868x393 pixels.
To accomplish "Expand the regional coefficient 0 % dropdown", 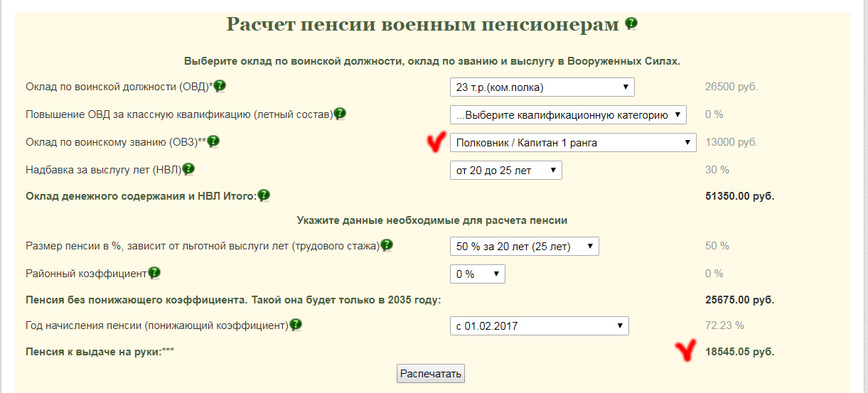I will pyautogui.click(x=477, y=274).
